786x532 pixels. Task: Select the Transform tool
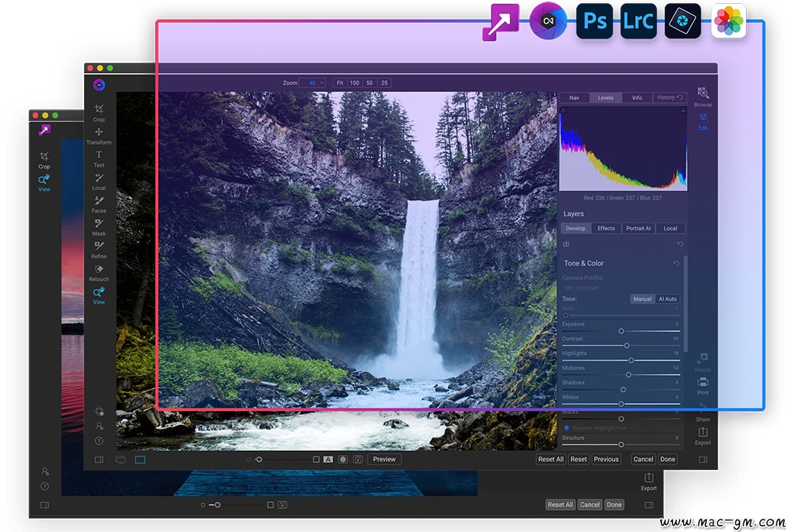point(99,135)
